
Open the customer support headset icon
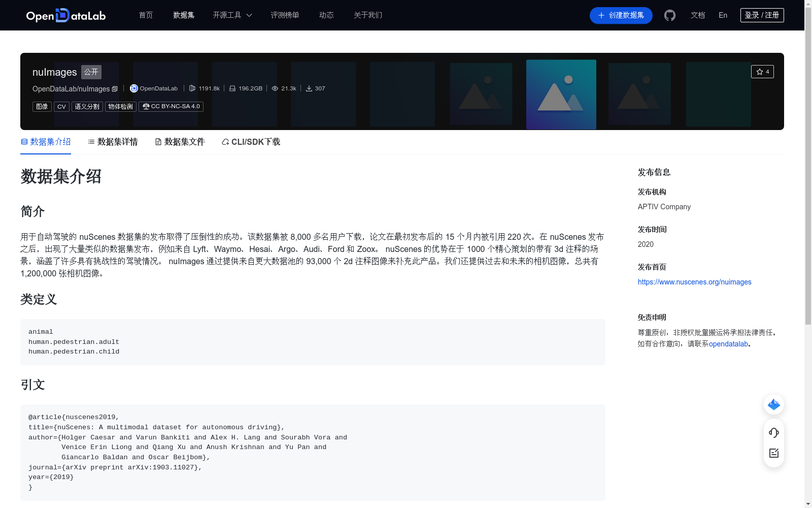point(774,433)
